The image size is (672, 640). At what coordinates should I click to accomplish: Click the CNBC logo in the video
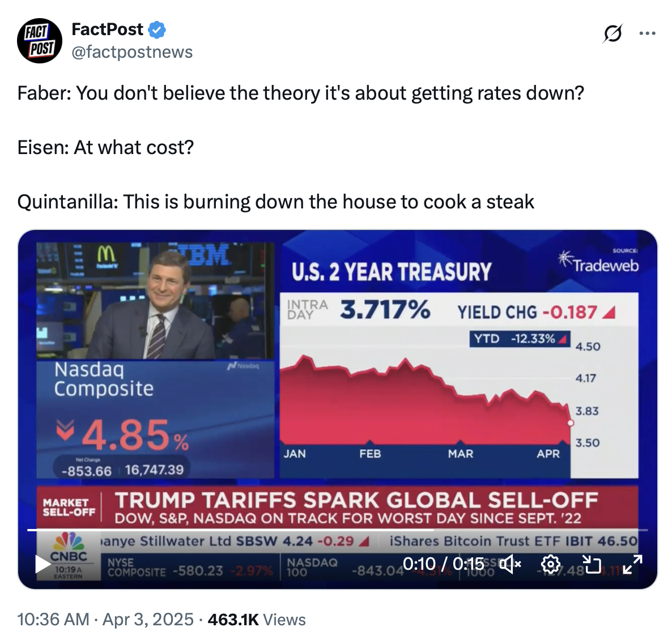click(69, 547)
